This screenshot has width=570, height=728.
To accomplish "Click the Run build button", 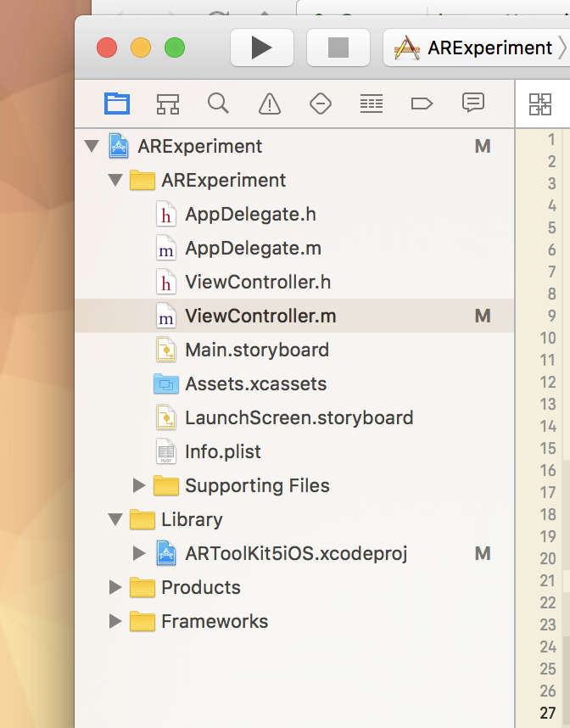I will 261,48.
